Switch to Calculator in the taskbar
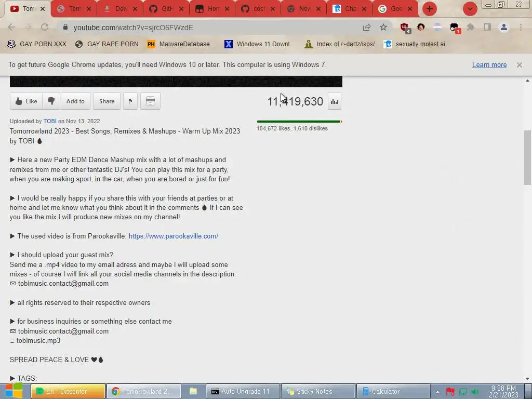This screenshot has width=532, height=399. click(x=393, y=391)
